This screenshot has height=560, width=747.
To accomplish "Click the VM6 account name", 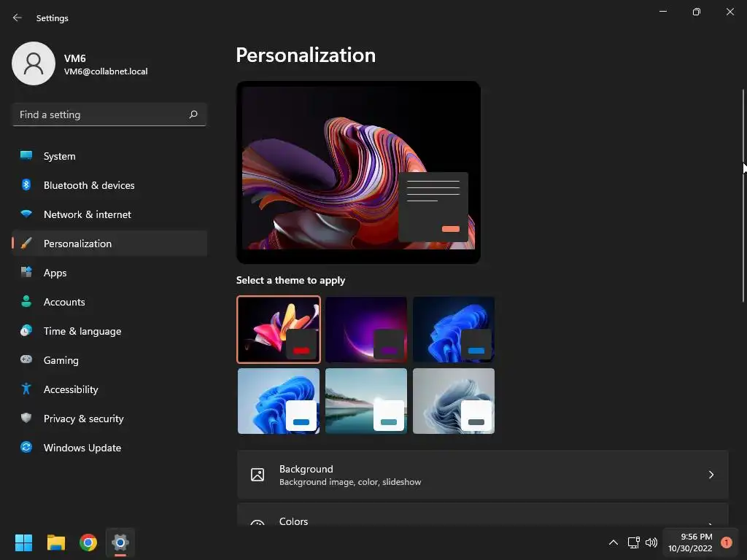I will [75, 58].
